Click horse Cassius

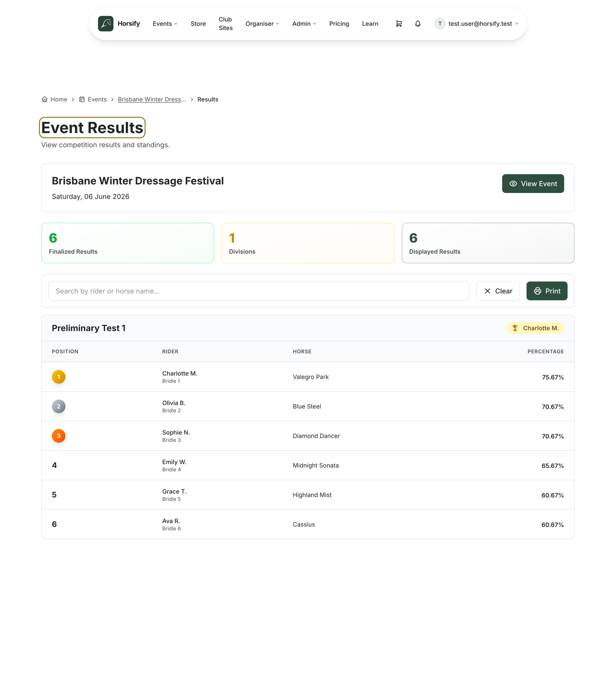[304, 524]
